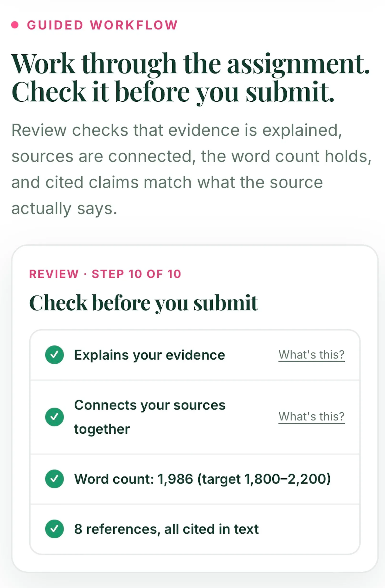Click the green check beside 8 references

55,529
